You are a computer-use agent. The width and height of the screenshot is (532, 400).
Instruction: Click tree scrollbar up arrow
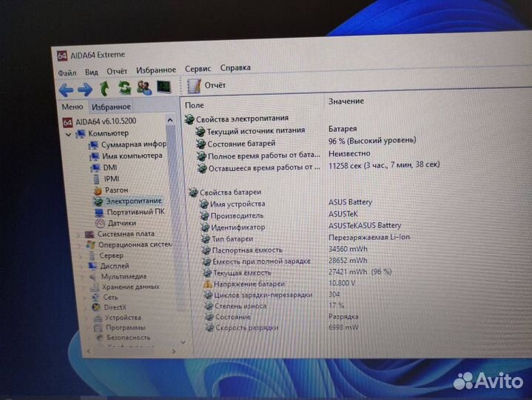coord(170,120)
